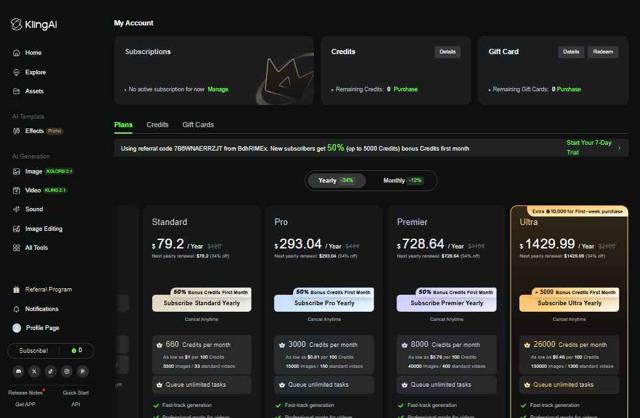Click Pro plan Queue unlimited tasks row

click(324, 385)
